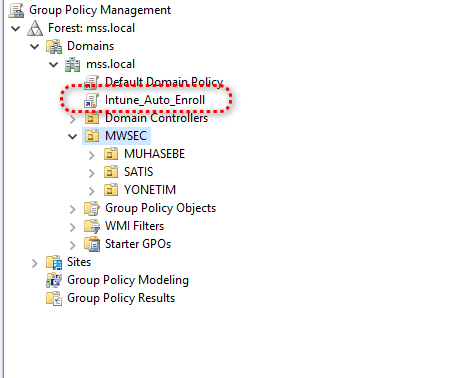Select the Group Policy Objects label

(160, 208)
